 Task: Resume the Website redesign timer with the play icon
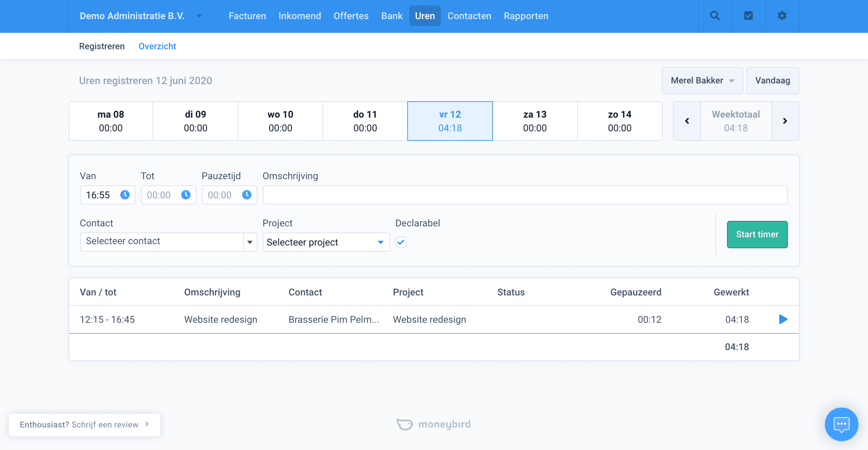(783, 319)
